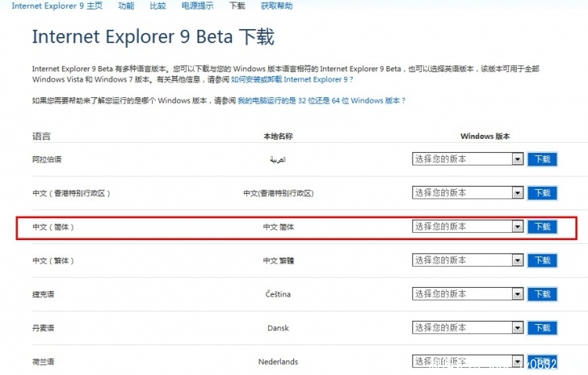Expand the version dropdown for 丹麦语

tap(467, 328)
